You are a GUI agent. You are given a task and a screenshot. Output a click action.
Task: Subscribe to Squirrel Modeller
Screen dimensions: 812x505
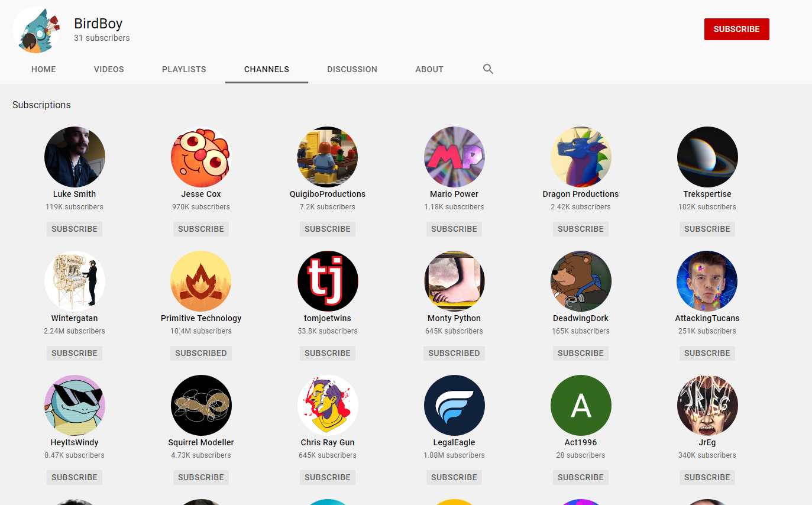(x=201, y=477)
